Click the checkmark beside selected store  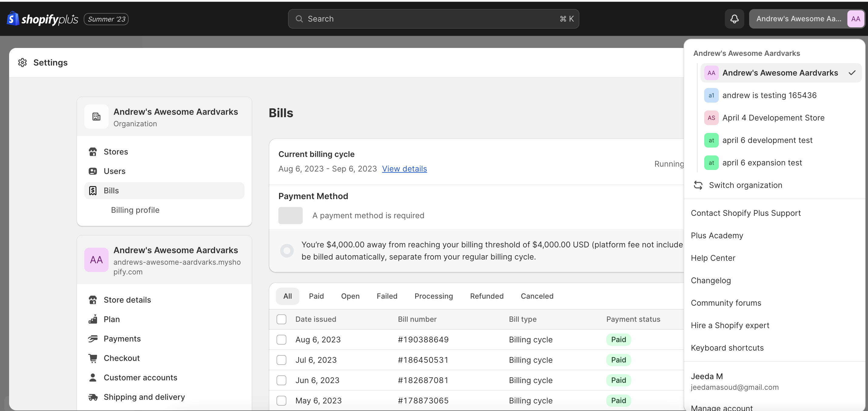[x=852, y=73]
